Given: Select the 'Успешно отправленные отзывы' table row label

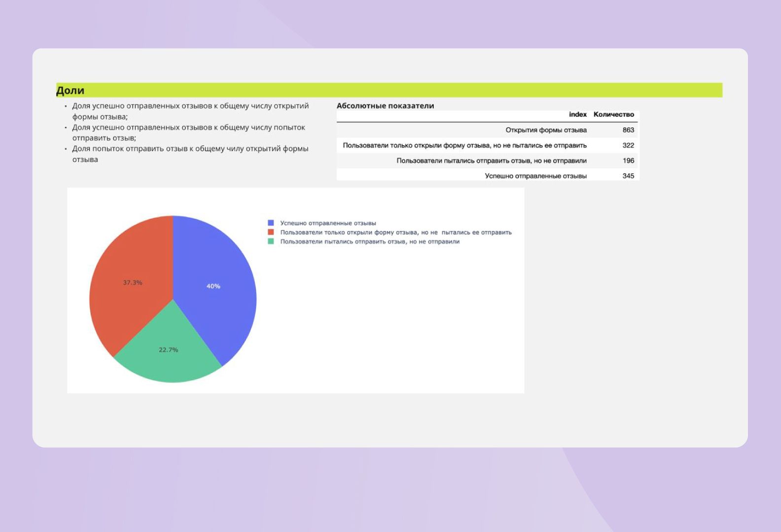Looking at the screenshot, I should click(x=535, y=176).
